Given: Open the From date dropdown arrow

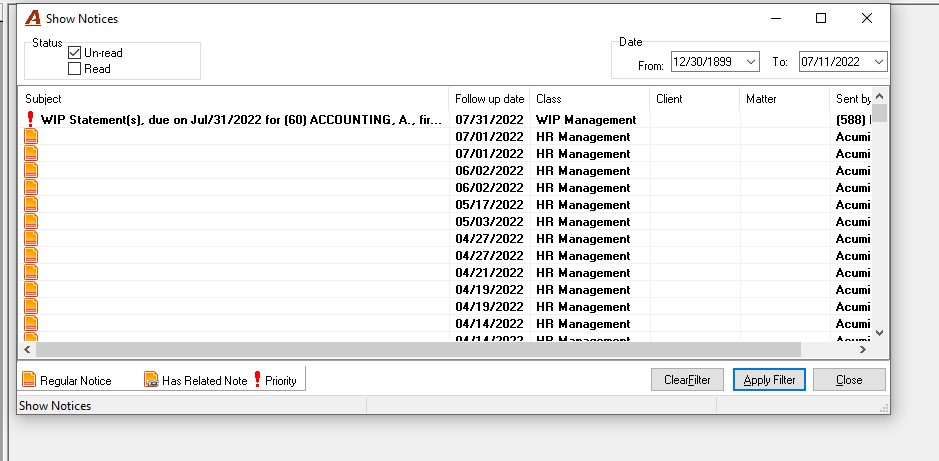Looking at the screenshot, I should pyautogui.click(x=751, y=62).
